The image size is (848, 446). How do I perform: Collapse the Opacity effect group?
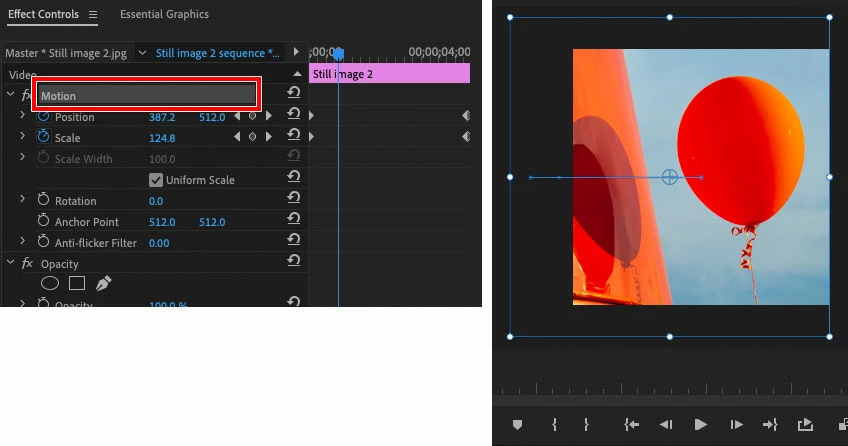pos(10,262)
